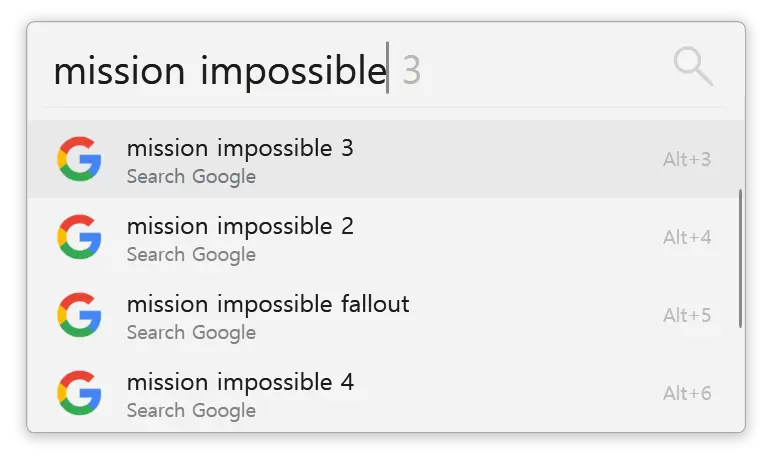Viewport: 769px width, 463px height.
Task: Choose the mission impossible 4 result
Action: coord(383,393)
